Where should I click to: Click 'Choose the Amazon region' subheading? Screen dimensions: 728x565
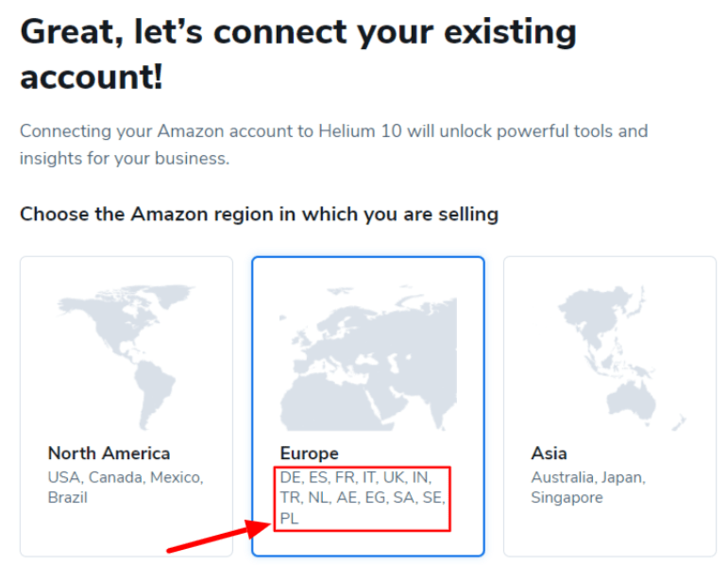point(259,214)
